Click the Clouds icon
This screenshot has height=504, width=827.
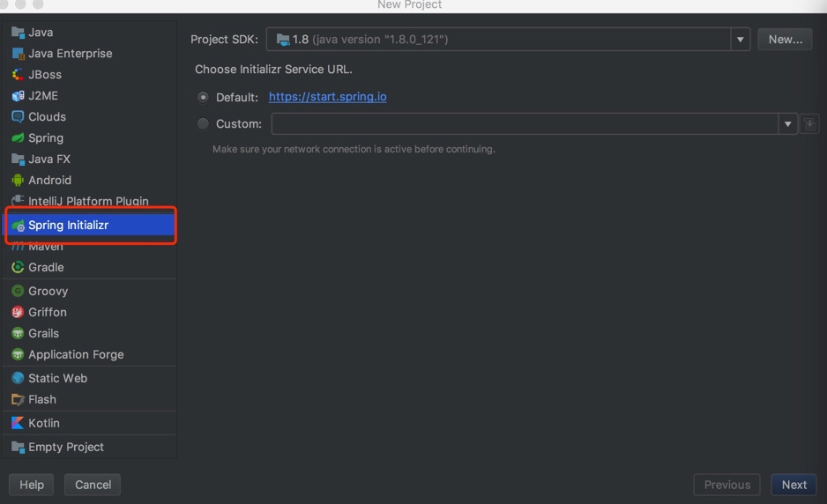click(18, 116)
